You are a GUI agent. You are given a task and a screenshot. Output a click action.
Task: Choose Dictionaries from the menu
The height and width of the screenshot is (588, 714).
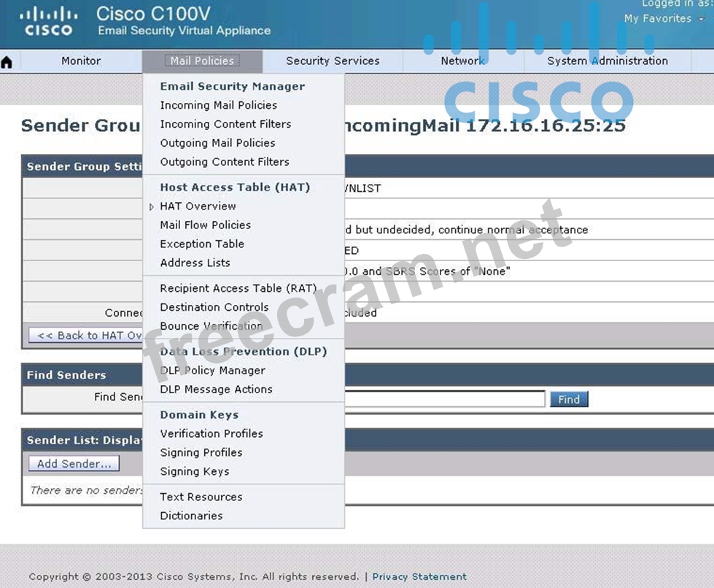click(191, 516)
